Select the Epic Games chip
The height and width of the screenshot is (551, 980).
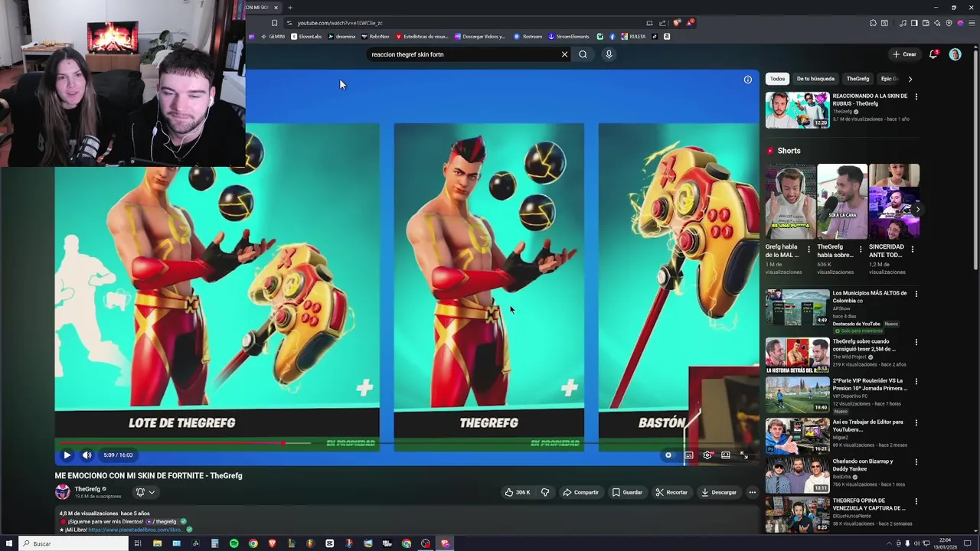coord(890,79)
